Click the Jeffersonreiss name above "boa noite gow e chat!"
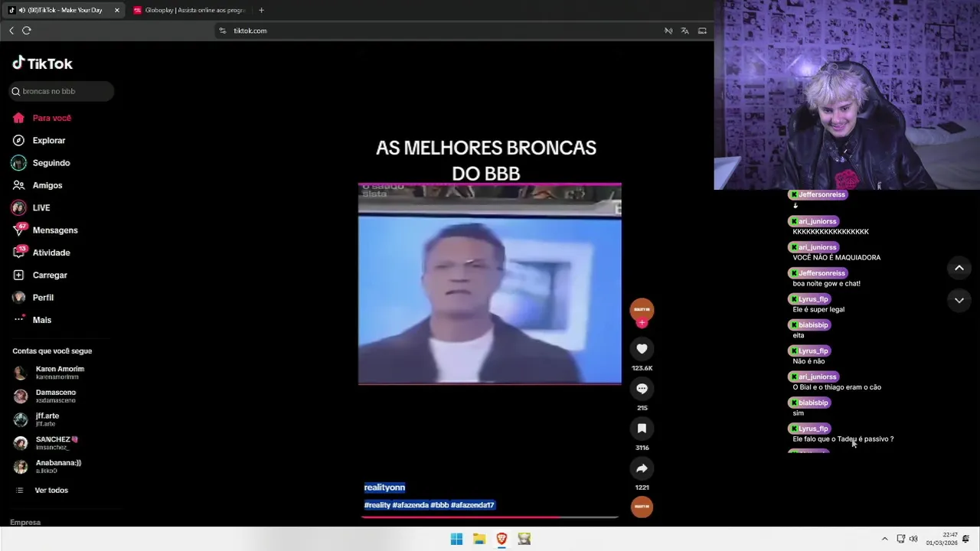Image resolution: width=980 pixels, height=551 pixels. coord(822,273)
